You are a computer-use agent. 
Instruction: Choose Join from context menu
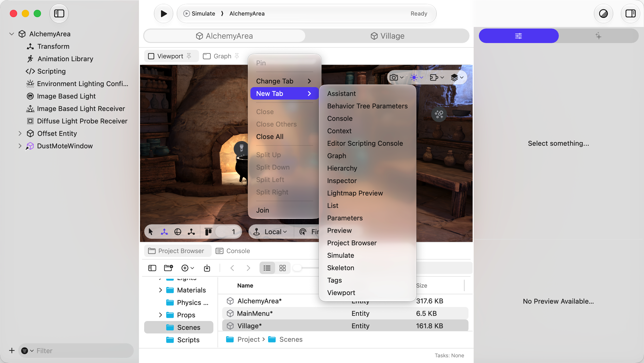[x=284, y=210]
